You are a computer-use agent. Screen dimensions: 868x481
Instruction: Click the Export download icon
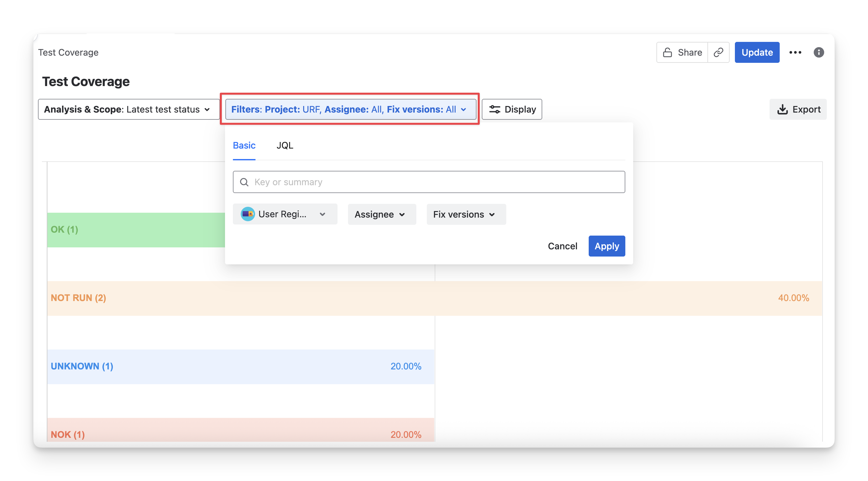tap(782, 109)
